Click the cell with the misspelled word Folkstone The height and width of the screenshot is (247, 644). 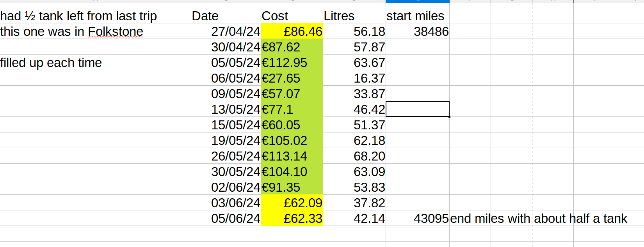[x=72, y=32]
